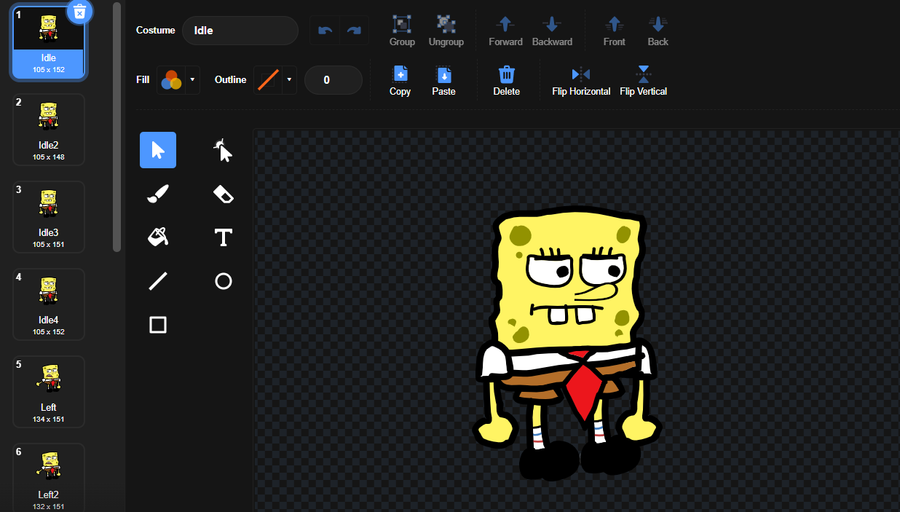Select costume 3 Idle3 thumbnail
Viewport: 900px width, 512px height.
[x=48, y=217]
